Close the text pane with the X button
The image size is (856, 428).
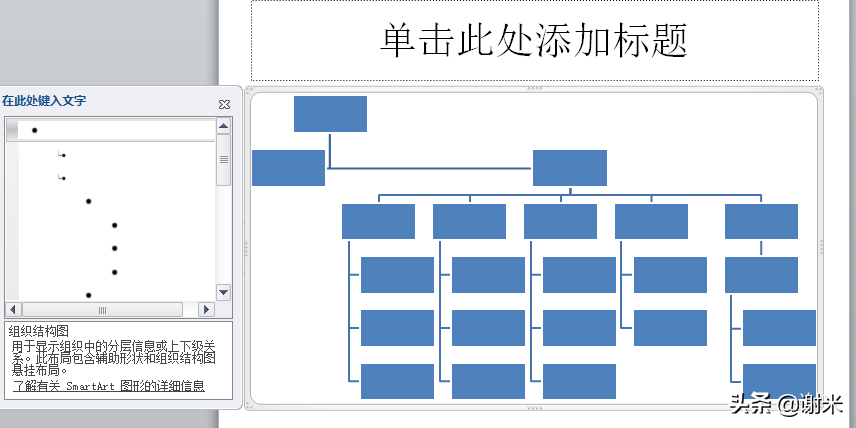[224, 104]
